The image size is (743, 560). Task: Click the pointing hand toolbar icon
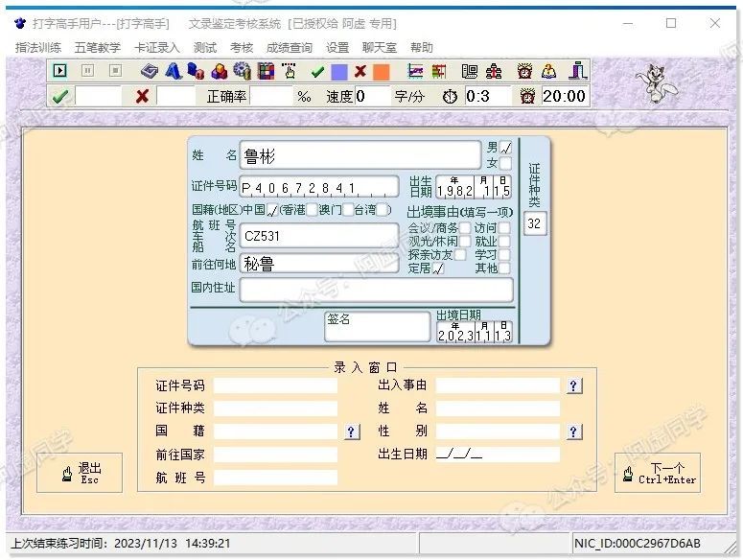(x=289, y=71)
